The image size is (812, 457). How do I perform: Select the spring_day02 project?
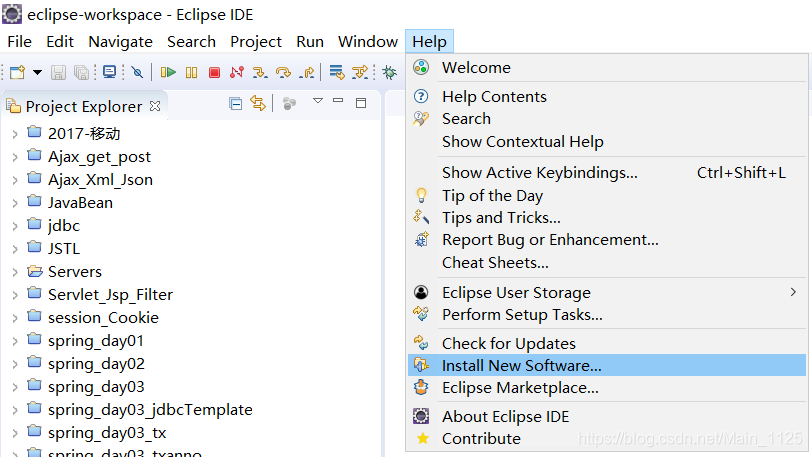click(x=96, y=364)
